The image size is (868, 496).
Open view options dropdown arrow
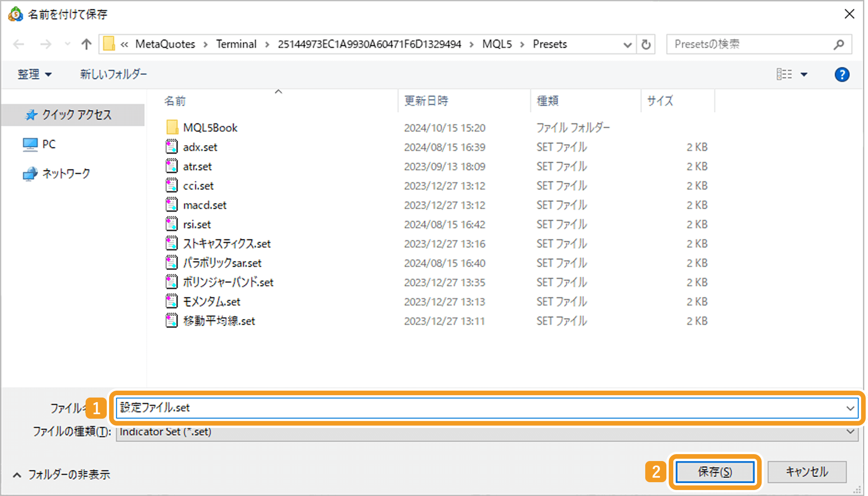[804, 75]
